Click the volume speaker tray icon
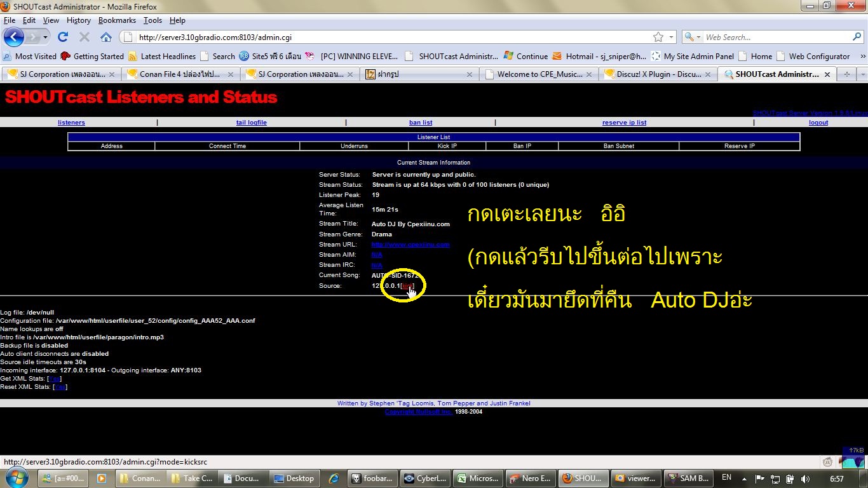This screenshot has width=868, height=488. (x=805, y=478)
